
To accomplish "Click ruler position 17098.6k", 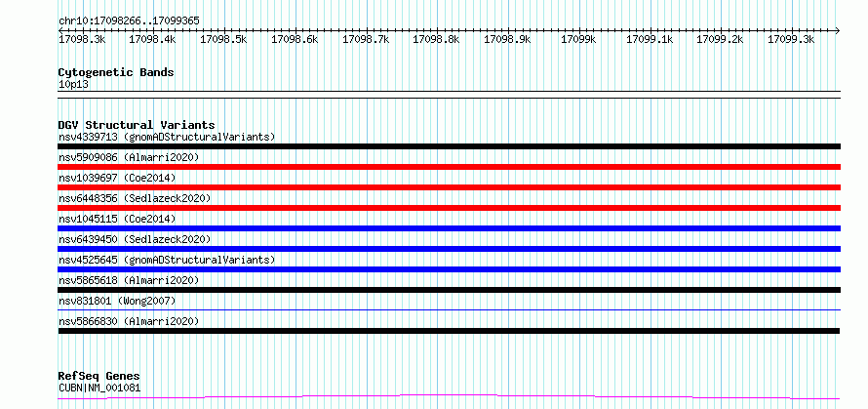I will (295, 39).
